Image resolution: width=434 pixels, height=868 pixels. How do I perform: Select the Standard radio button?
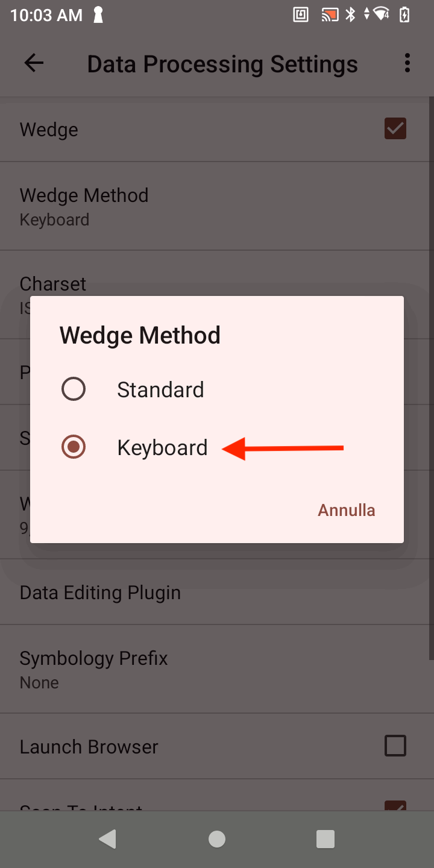(x=74, y=389)
